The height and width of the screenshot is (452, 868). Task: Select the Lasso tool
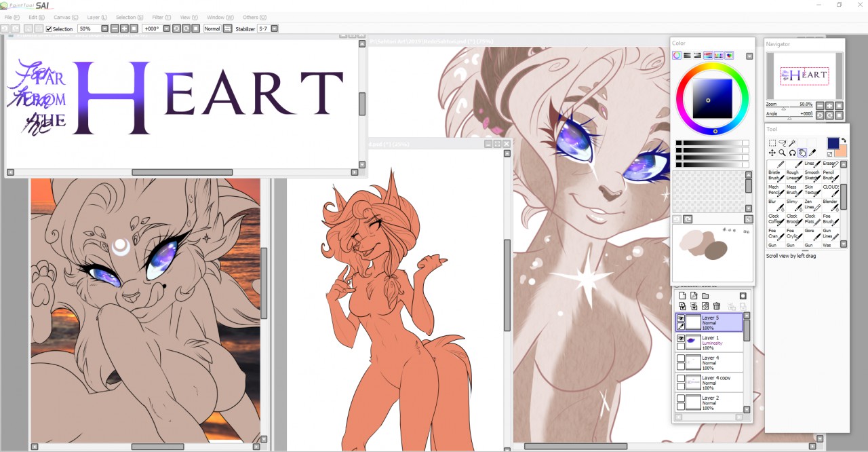click(782, 143)
